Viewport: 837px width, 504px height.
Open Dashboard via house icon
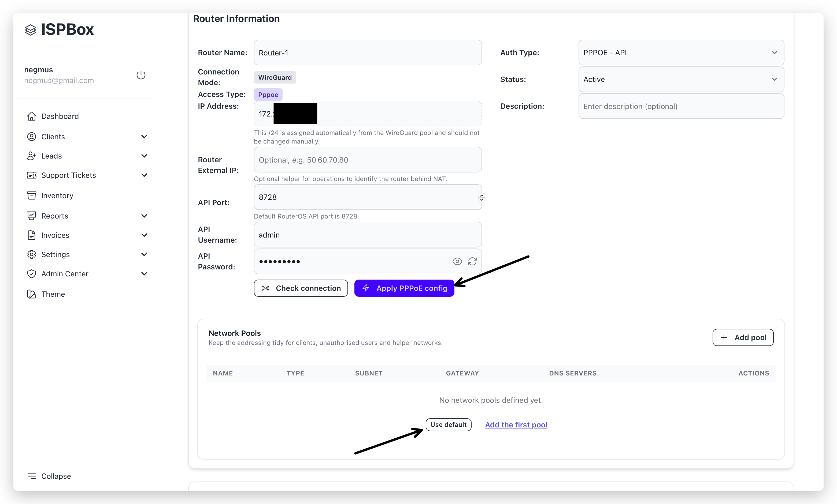pyautogui.click(x=32, y=116)
